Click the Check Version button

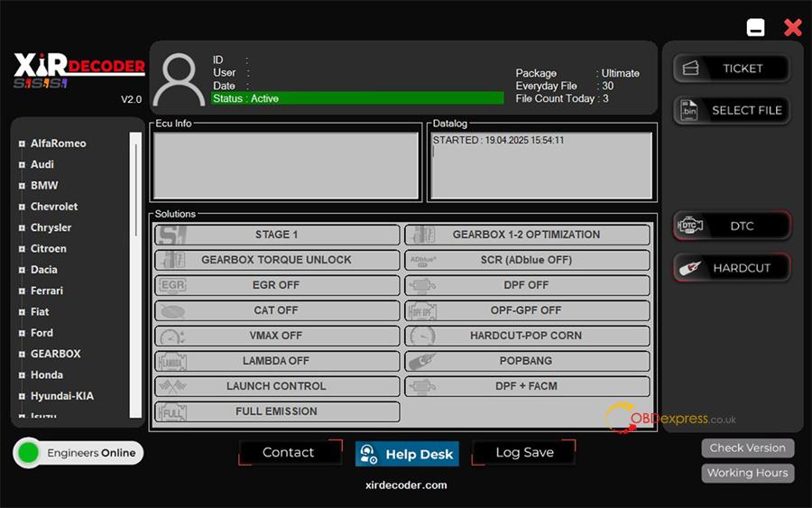pos(748,448)
